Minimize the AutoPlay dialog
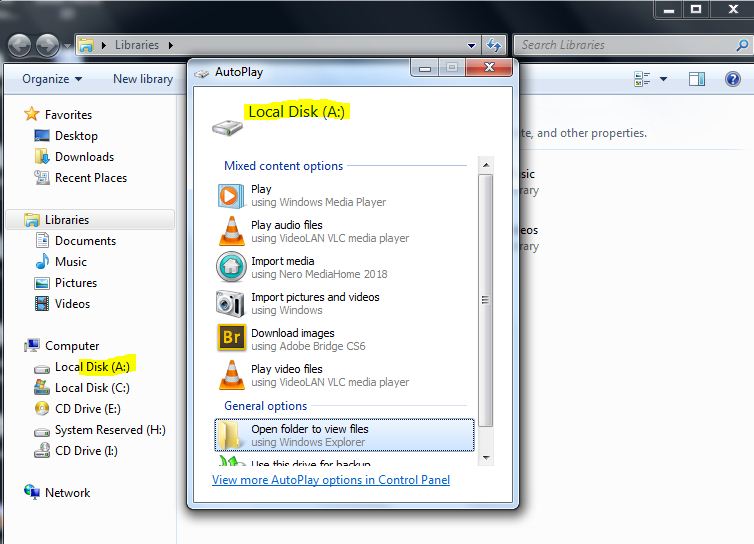Image resolution: width=754 pixels, height=544 pixels. point(425,67)
